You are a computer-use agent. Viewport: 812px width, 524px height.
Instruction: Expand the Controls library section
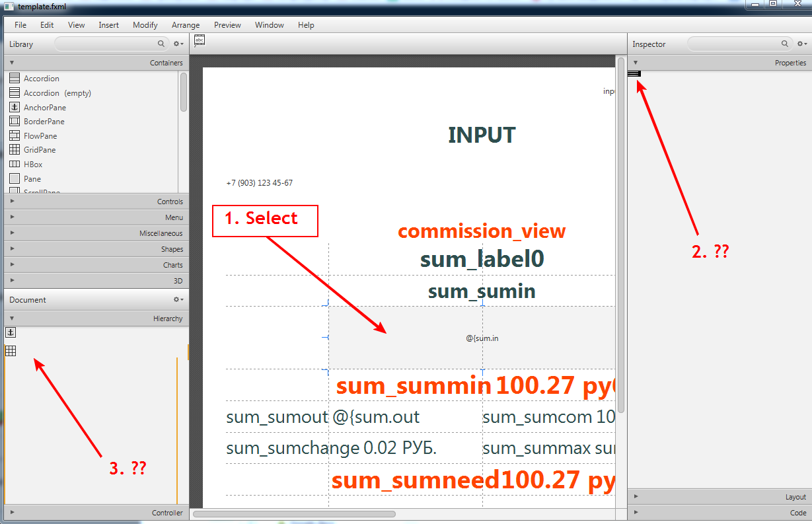[x=96, y=202]
